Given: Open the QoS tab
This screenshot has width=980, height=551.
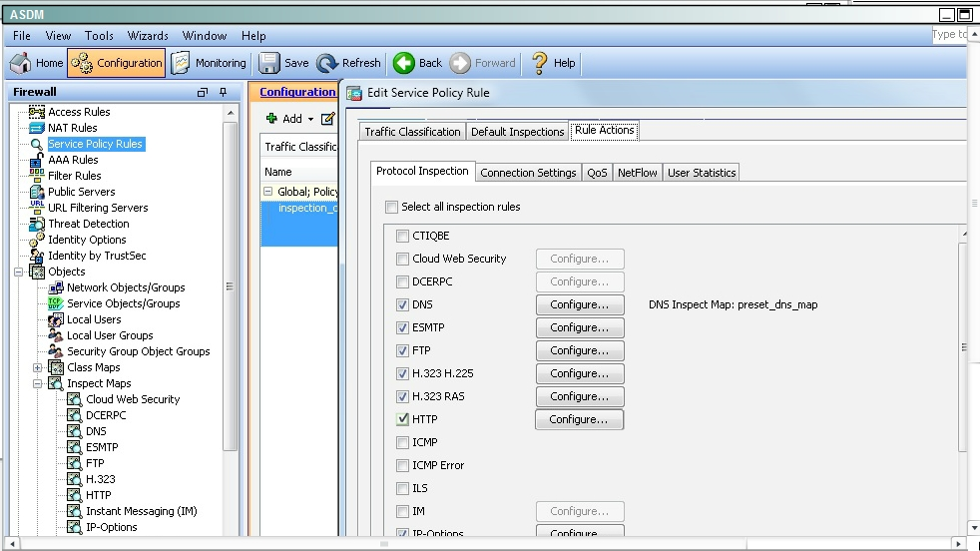Looking at the screenshot, I should [597, 173].
